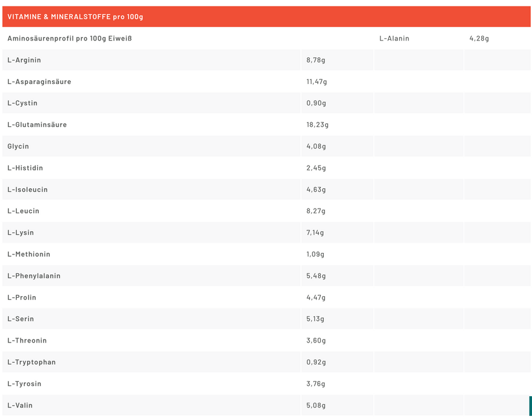Select the L-Tryptophan row label

(32, 362)
